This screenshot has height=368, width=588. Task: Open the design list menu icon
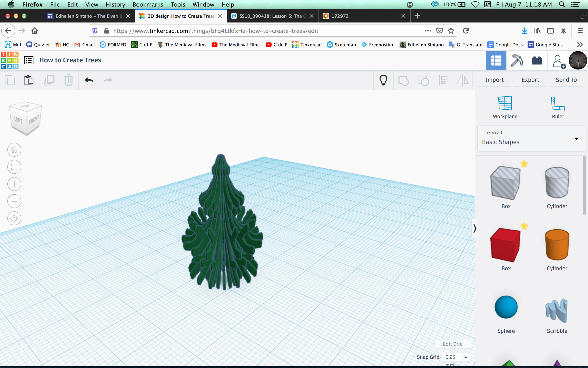(x=29, y=60)
